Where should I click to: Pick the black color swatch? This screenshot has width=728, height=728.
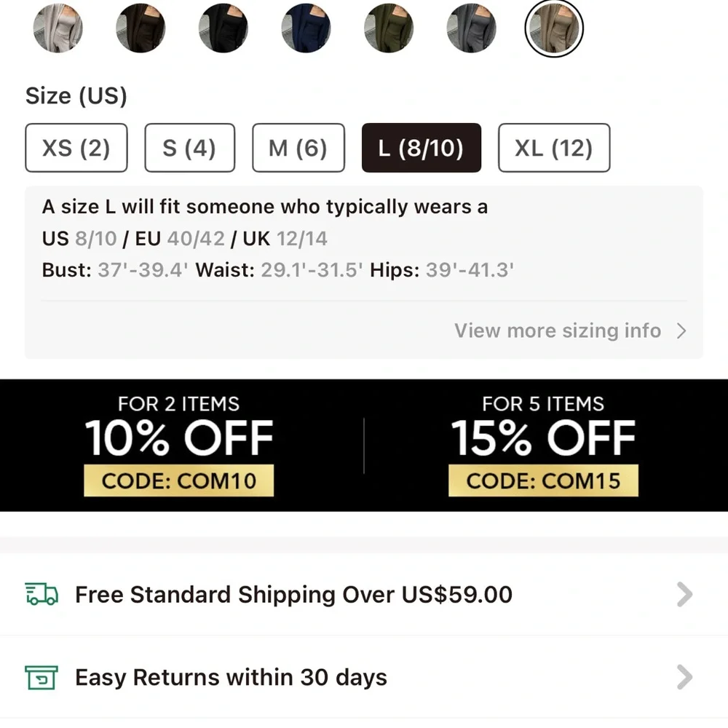click(x=223, y=28)
